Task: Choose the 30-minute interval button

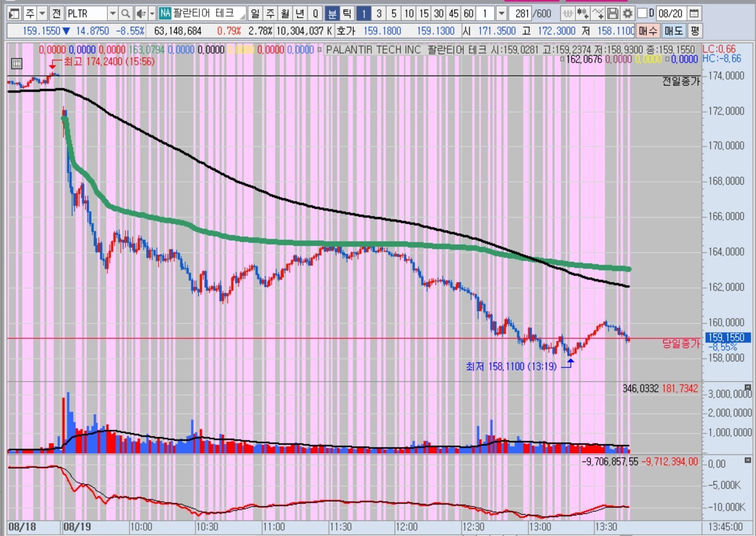Action: [x=439, y=14]
